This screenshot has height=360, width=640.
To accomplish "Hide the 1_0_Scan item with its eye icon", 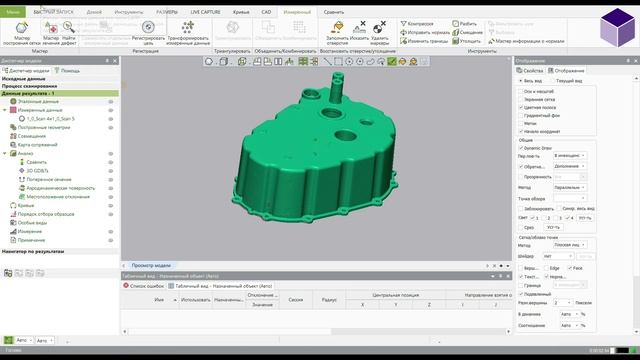I will pyautogui.click(x=111, y=119).
